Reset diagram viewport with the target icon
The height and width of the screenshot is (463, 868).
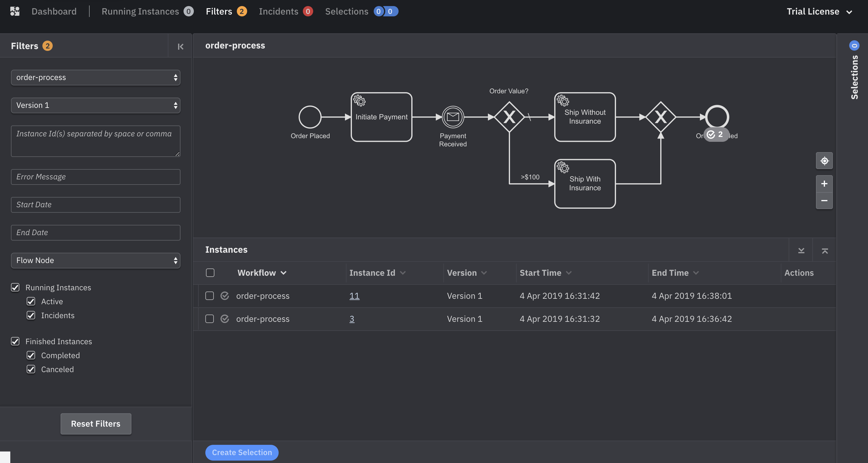tap(824, 161)
